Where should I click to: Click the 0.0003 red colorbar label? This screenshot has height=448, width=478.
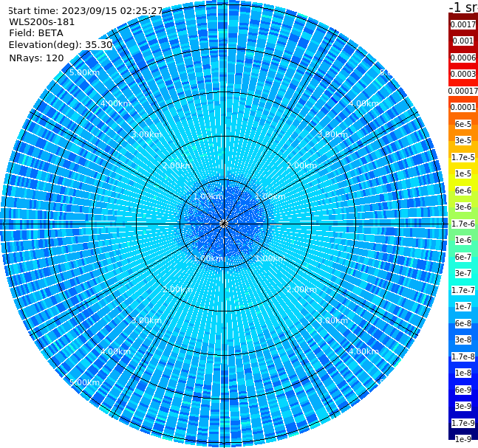point(463,74)
